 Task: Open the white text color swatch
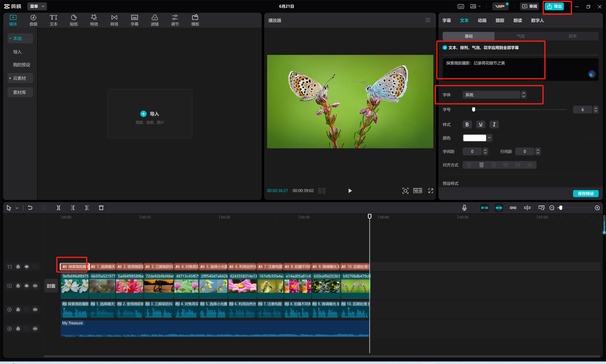tap(474, 138)
